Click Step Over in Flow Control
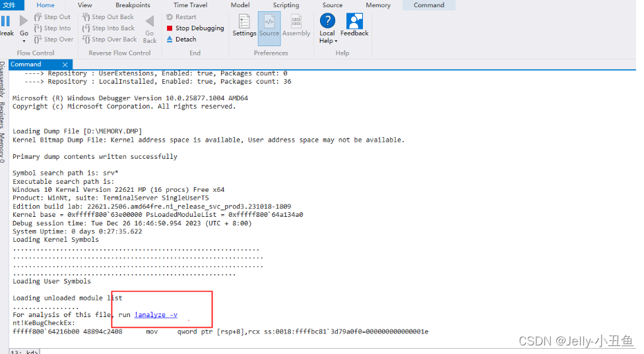Viewport: 644px width, 354px height. pos(53,40)
